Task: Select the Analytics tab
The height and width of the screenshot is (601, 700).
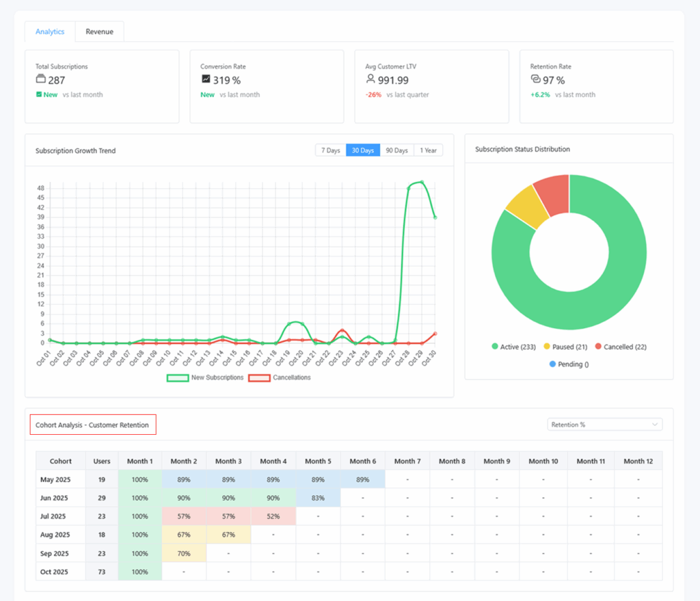Action: [x=50, y=31]
